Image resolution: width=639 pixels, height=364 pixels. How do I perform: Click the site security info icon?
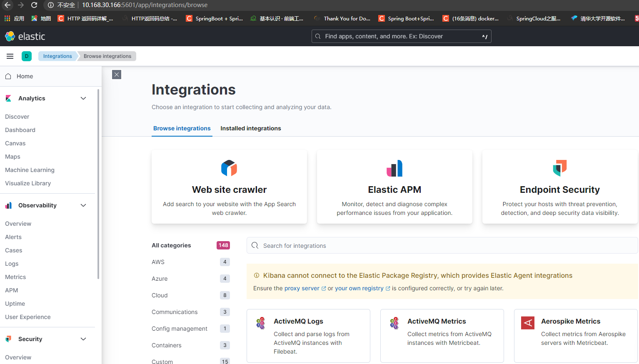pyautogui.click(x=51, y=5)
